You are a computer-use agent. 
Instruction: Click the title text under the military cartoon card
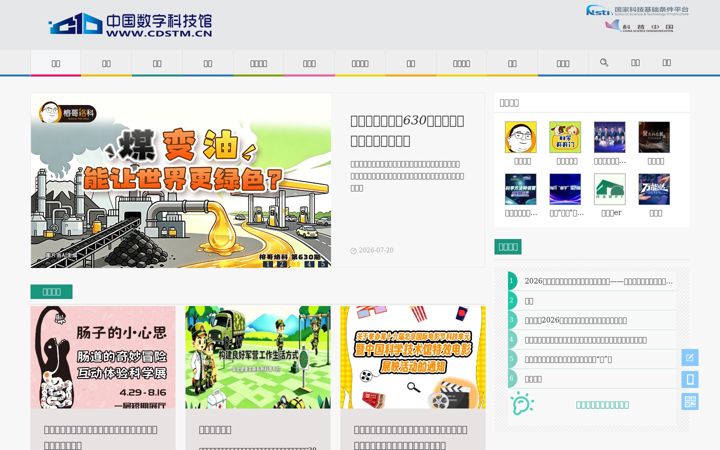tap(215, 430)
